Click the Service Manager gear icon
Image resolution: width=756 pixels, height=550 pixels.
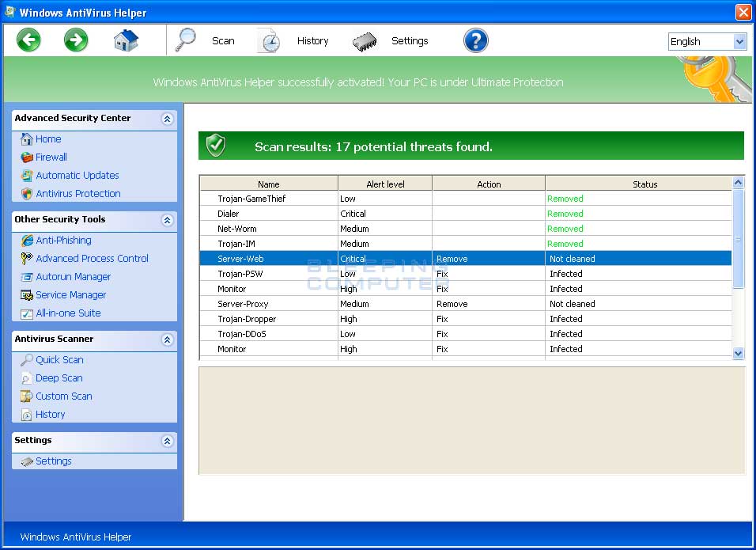(x=27, y=294)
